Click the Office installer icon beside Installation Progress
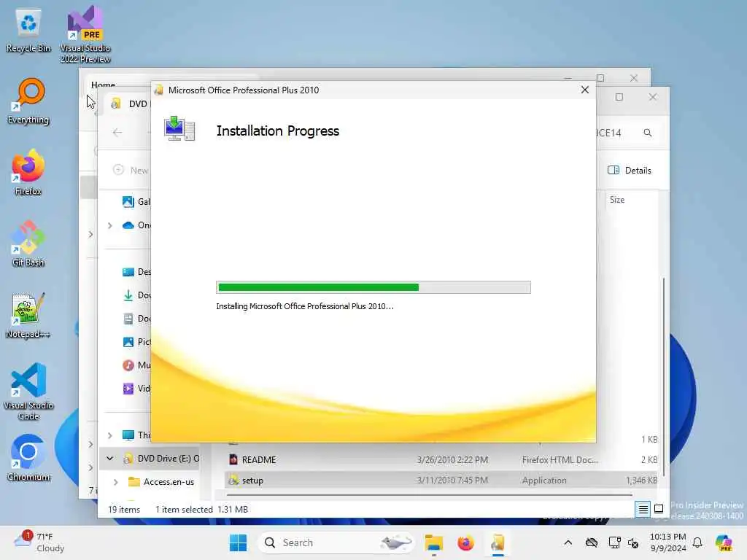This screenshot has height=560, width=747. coord(179,128)
